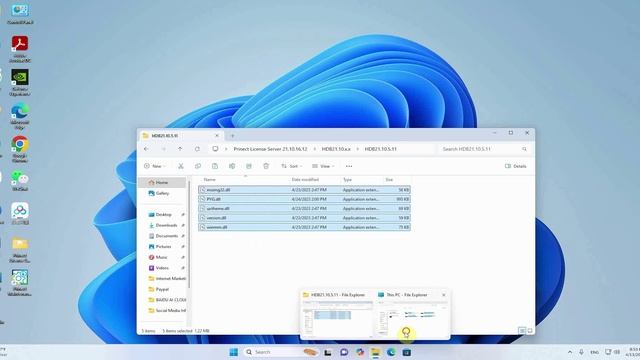
Task: Open Gallery in navigation pane
Action: coord(162,193)
